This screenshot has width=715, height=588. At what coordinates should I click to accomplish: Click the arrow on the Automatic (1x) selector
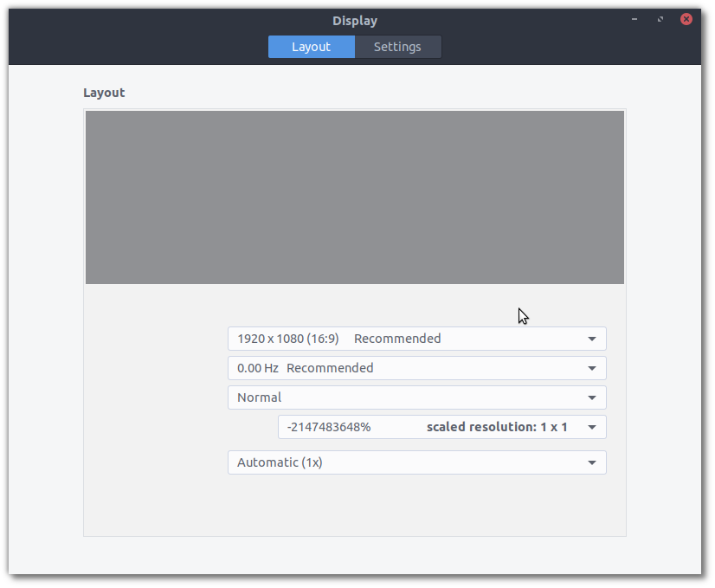[x=594, y=462]
